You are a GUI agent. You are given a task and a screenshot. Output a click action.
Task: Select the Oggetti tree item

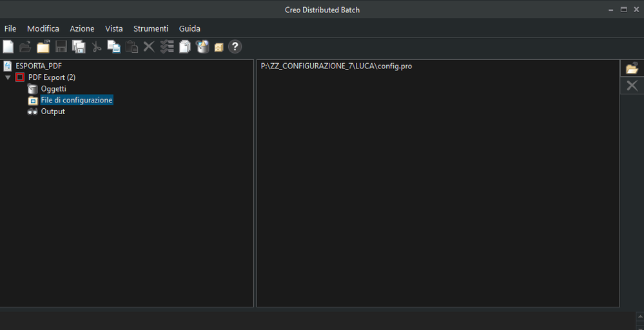tap(54, 89)
